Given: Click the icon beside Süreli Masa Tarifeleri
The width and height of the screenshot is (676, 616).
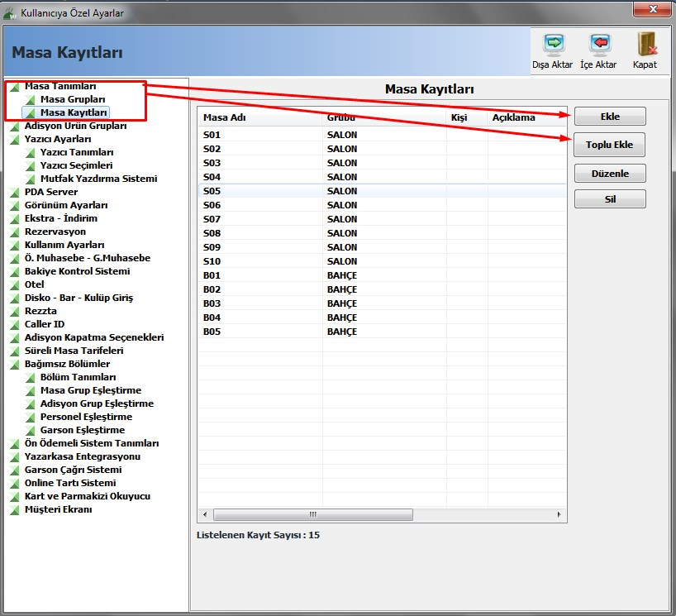Looking at the screenshot, I should pyautogui.click(x=15, y=351).
